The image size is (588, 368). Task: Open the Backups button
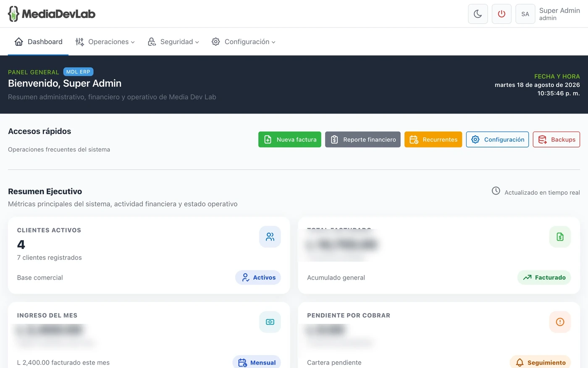pyautogui.click(x=556, y=140)
